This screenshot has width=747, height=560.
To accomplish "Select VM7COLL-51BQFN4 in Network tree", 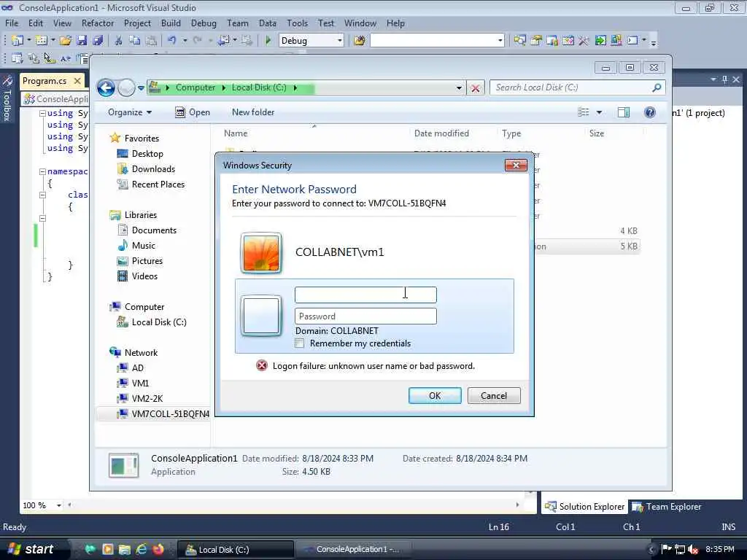I will [x=163, y=414].
